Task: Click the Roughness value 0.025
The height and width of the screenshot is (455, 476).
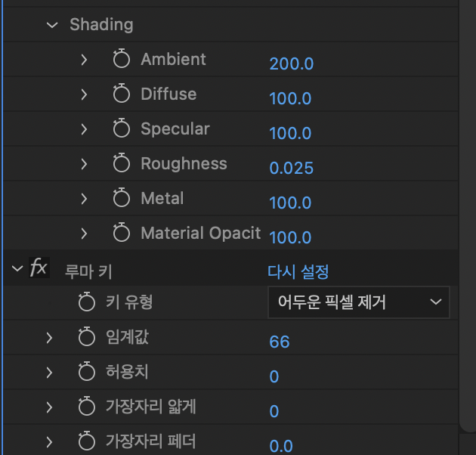Action: tap(292, 168)
